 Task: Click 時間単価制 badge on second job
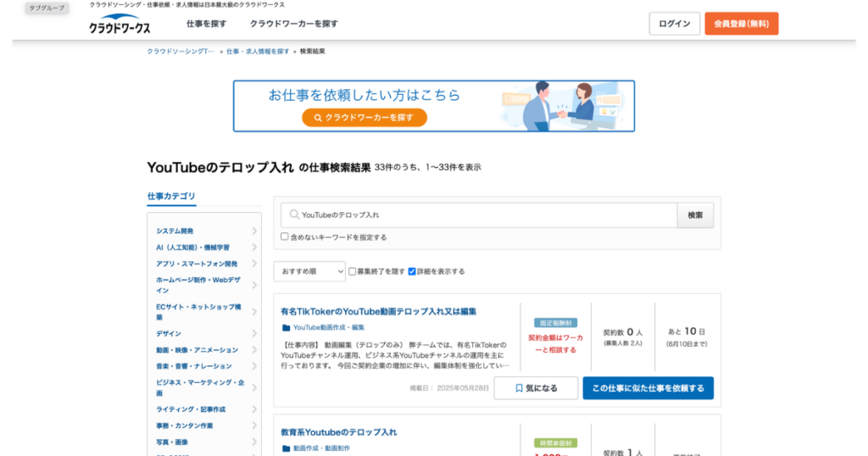pyautogui.click(x=556, y=443)
